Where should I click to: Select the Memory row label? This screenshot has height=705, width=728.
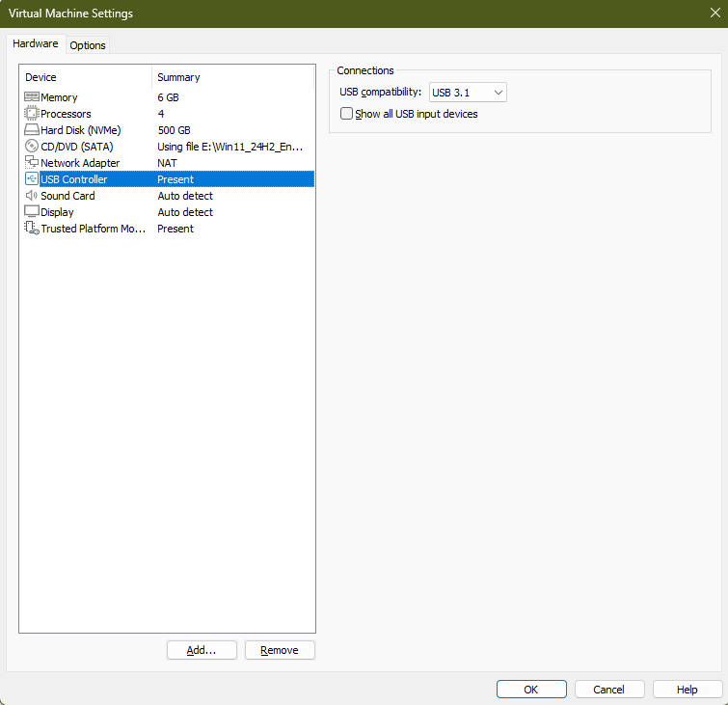[59, 97]
